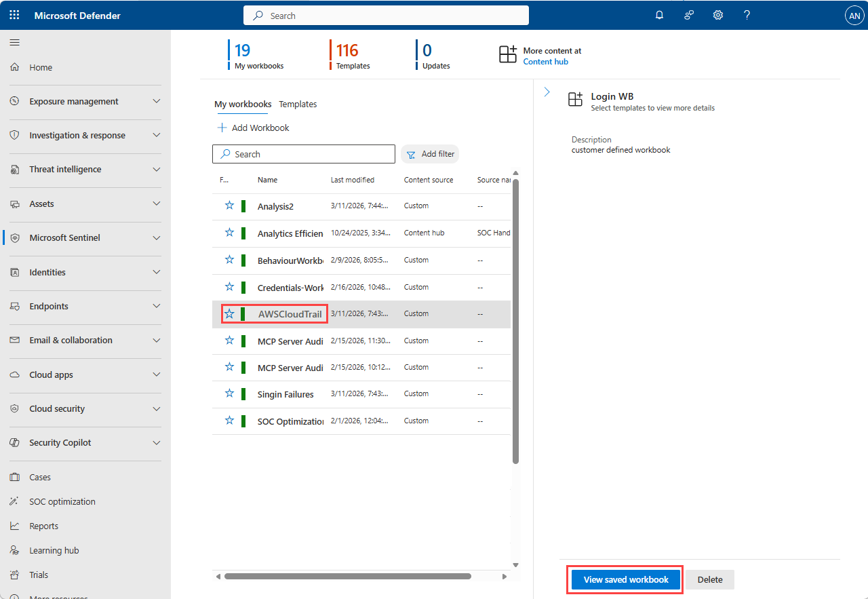Sort by Content source column header
This screenshot has height=599, width=868.
pos(429,180)
